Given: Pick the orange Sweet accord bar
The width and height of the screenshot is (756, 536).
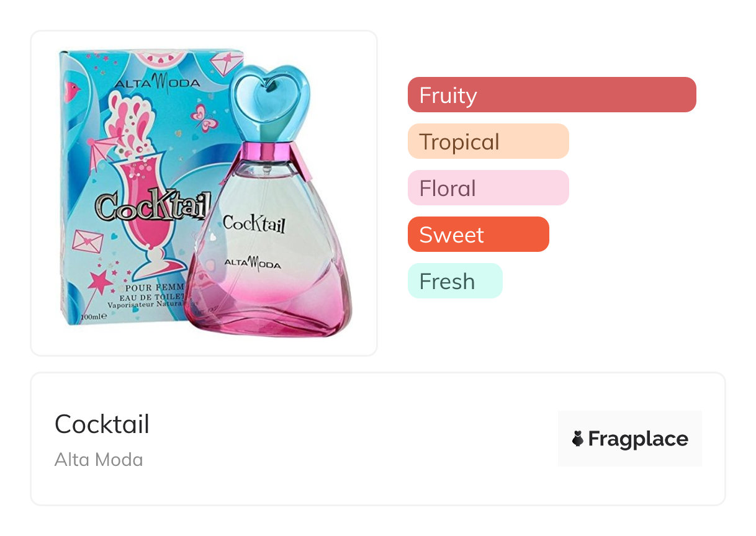Looking at the screenshot, I should (478, 234).
